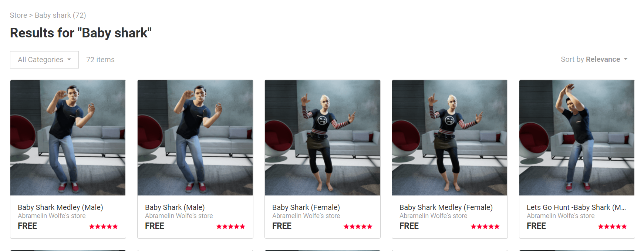The height and width of the screenshot is (251, 644).
Task: Open the All Categories dropdown
Action: 44,60
